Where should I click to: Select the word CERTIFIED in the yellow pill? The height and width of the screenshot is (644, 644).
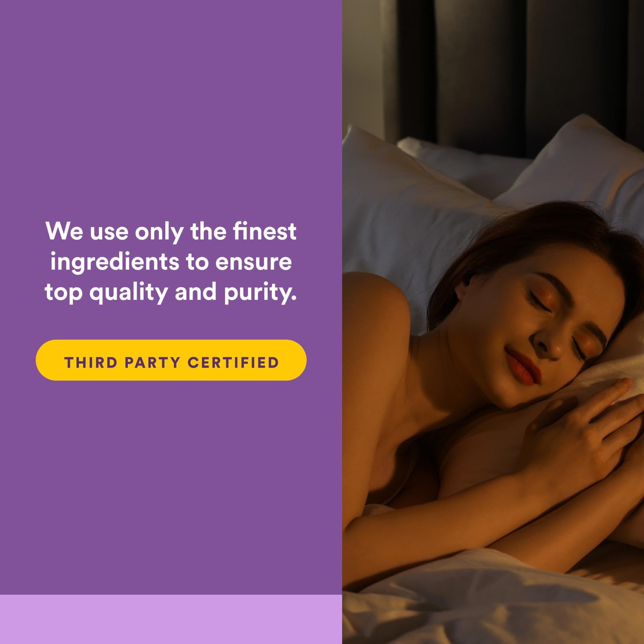[x=233, y=363]
